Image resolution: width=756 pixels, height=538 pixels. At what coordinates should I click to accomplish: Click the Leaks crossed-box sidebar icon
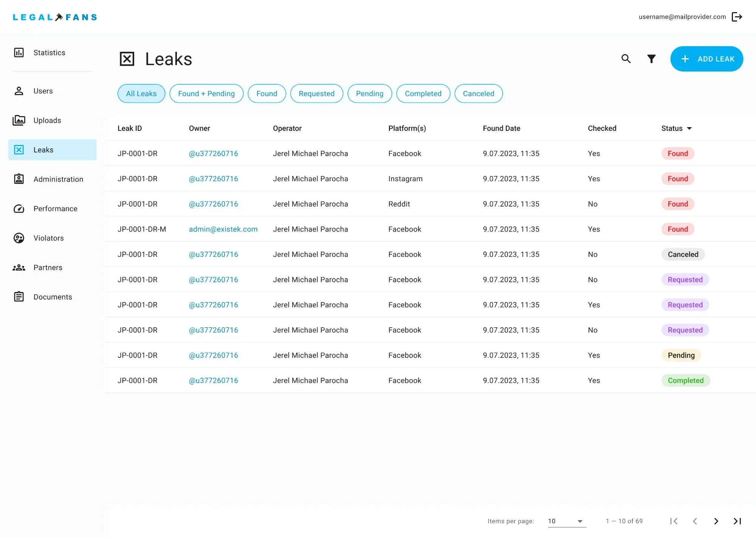(19, 150)
